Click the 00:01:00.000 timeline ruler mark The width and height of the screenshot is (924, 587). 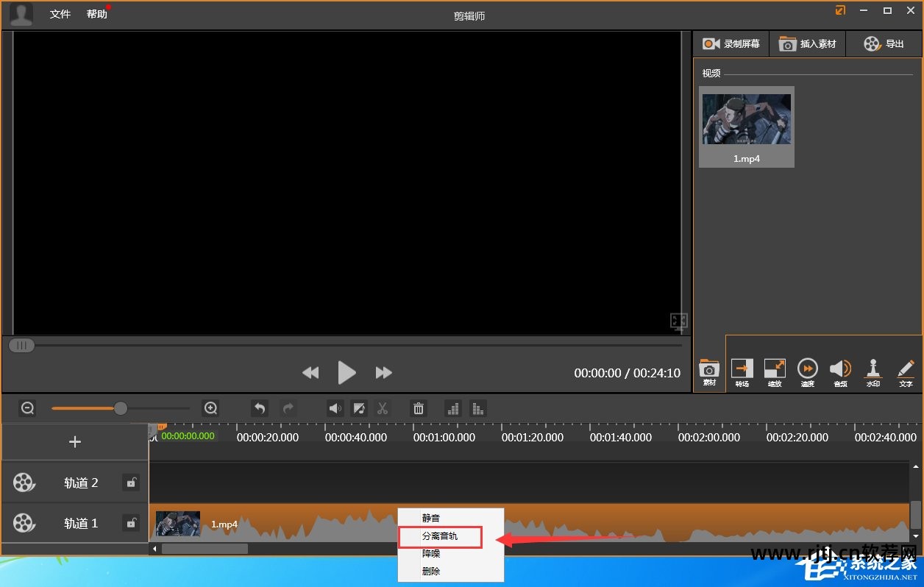[x=444, y=437]
